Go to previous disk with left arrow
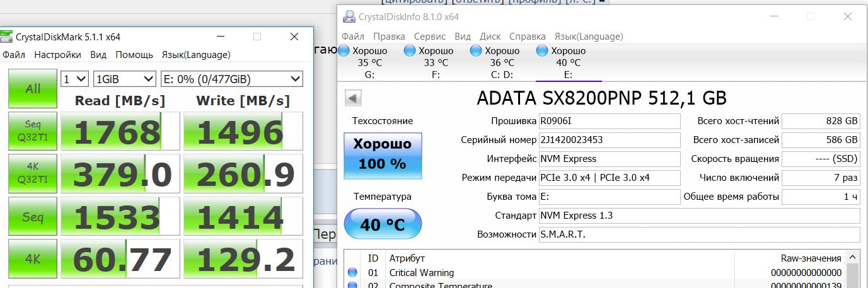Screen dimensions: 868x288 tap(353, 98)
